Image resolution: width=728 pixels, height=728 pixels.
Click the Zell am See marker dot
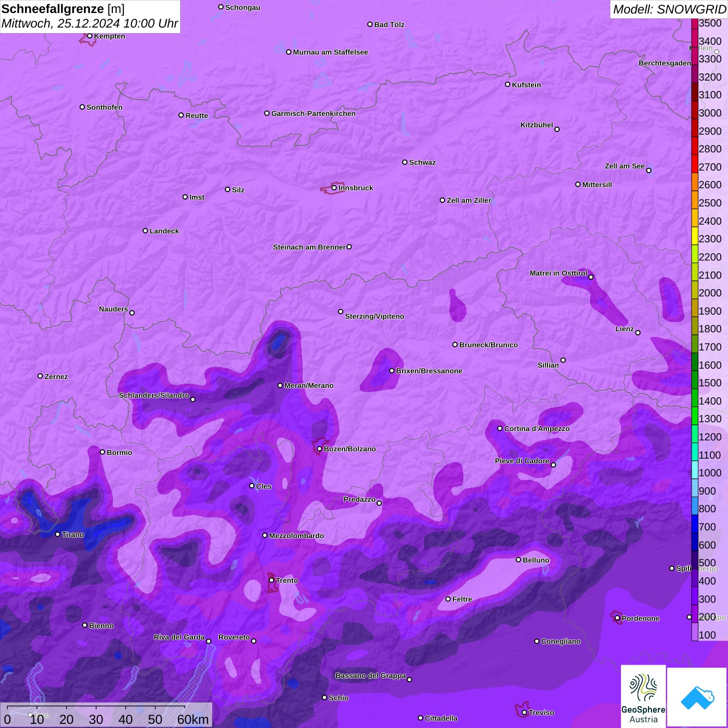[648, 170]
